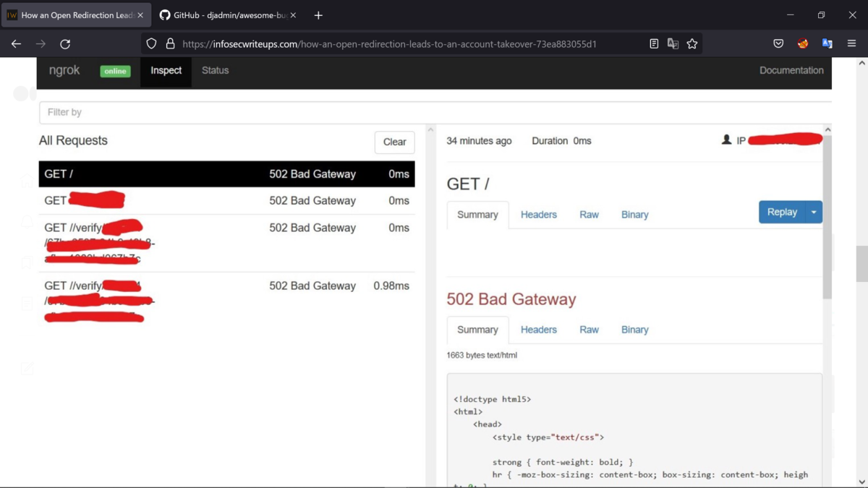Select the 'How an Open Redirection' tab
Screen dimensions: 868x488
75,15
